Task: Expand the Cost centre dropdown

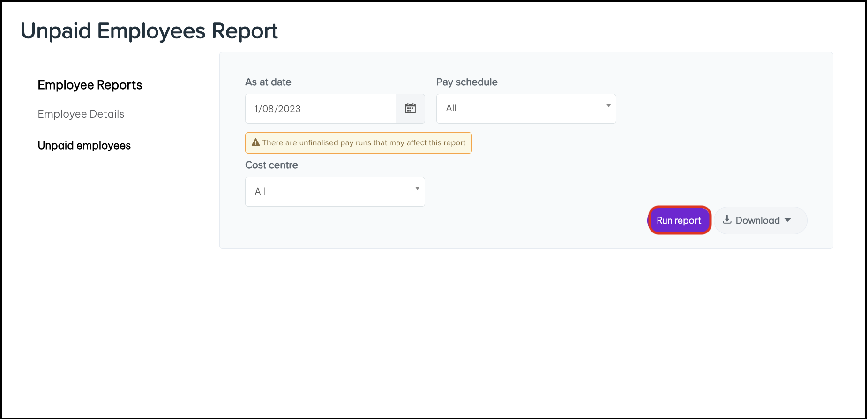Action: pos(335,192)
